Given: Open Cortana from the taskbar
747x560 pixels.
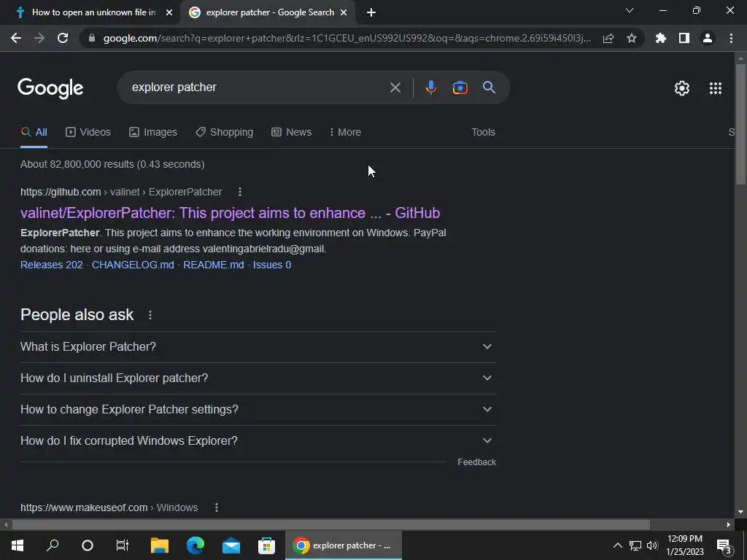Looking at the screenshot, I should (88, 545).
